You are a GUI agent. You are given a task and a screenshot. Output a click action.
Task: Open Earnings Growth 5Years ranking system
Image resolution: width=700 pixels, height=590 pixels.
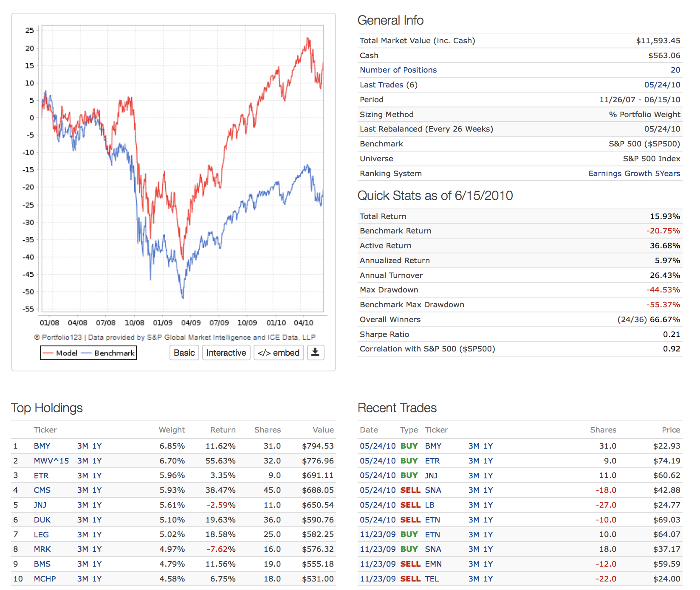click(x=634, y=174)
